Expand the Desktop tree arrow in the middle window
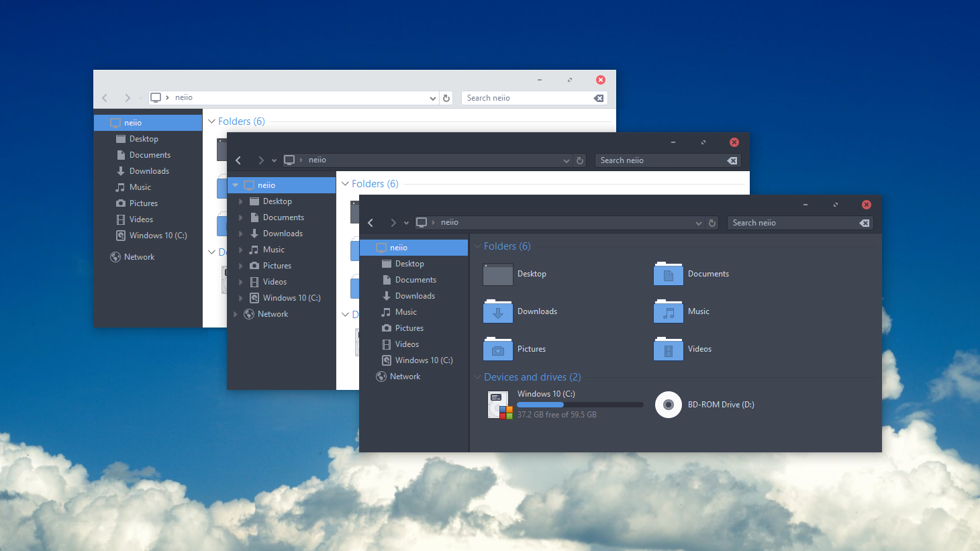The width and height of the screenshot is (980, 551). click(241, 201)
